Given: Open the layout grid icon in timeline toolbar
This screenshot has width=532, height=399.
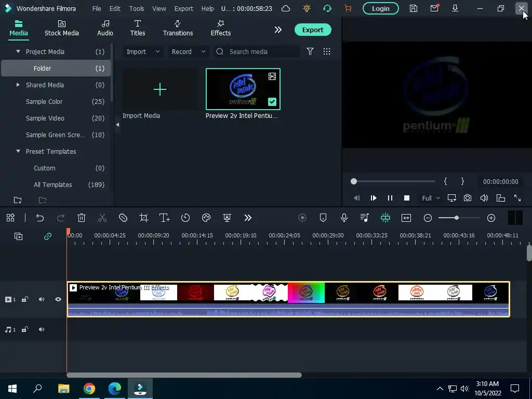Looking at the screenshot, I should [10, 218].
